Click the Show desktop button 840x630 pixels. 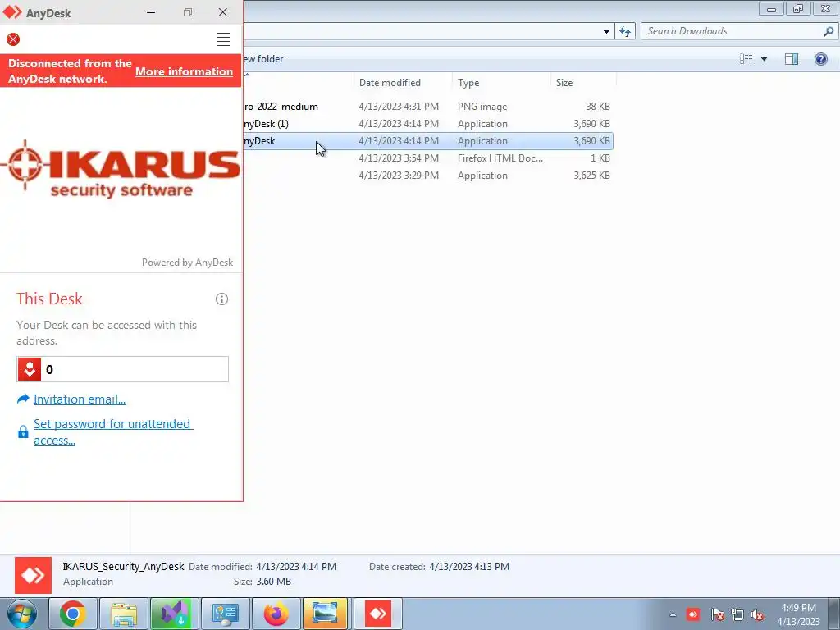pyautogui.click(x=833, y=614)
